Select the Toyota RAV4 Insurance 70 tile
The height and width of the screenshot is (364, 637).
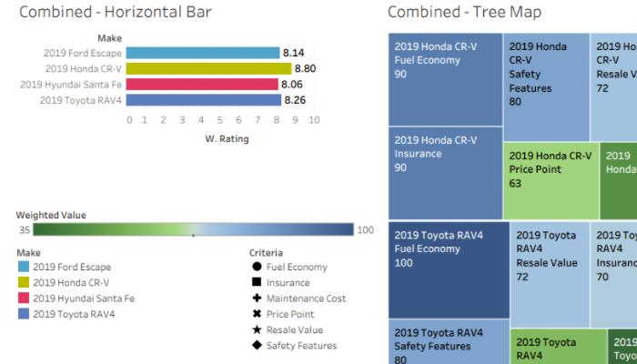(614, 275)
